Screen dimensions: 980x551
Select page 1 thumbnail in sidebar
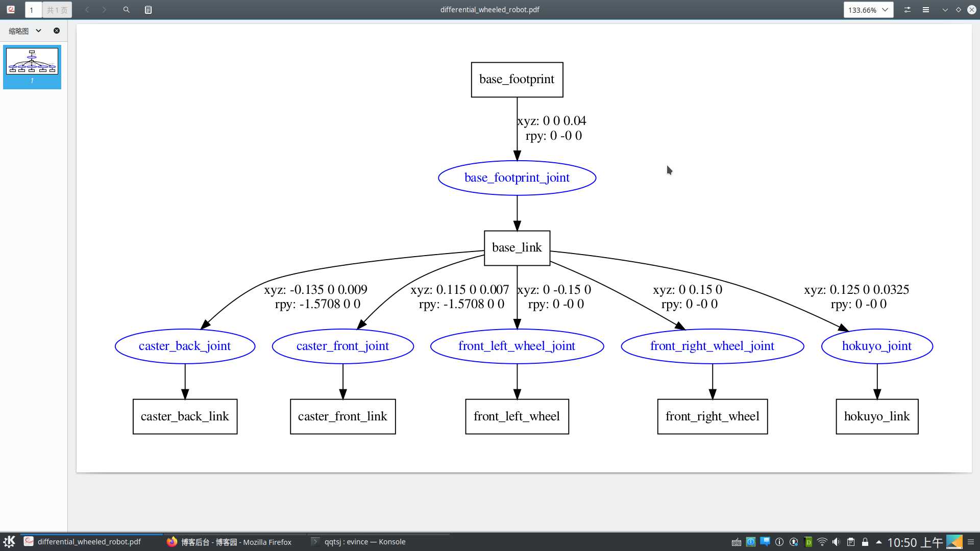point(32,67)
